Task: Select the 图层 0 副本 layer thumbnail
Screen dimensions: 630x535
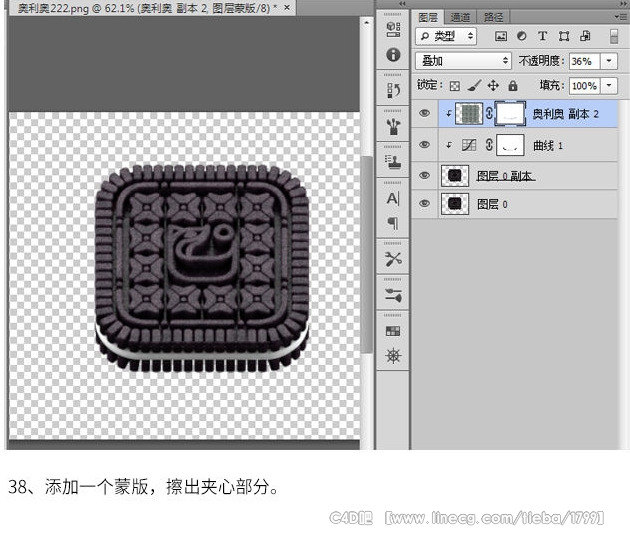Action: (x=455, y=176)
